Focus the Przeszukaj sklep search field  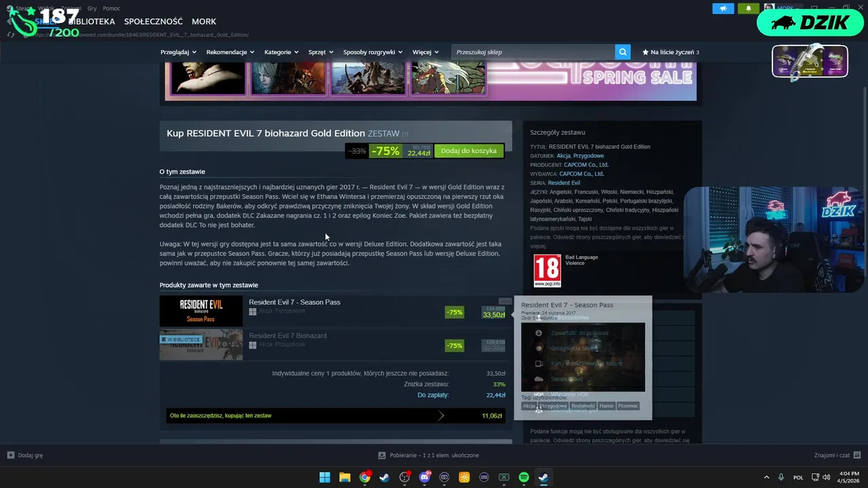533,52
